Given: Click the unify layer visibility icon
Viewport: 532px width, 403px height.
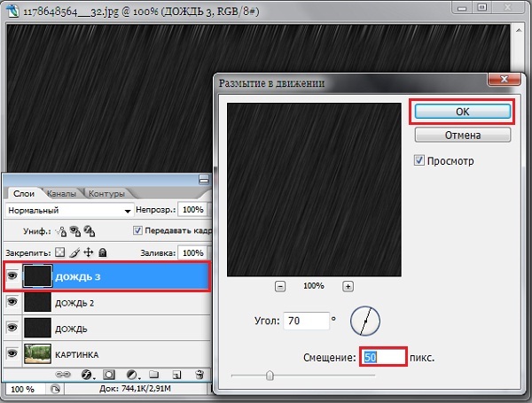Looking at the screenshot, I should 75,231.
